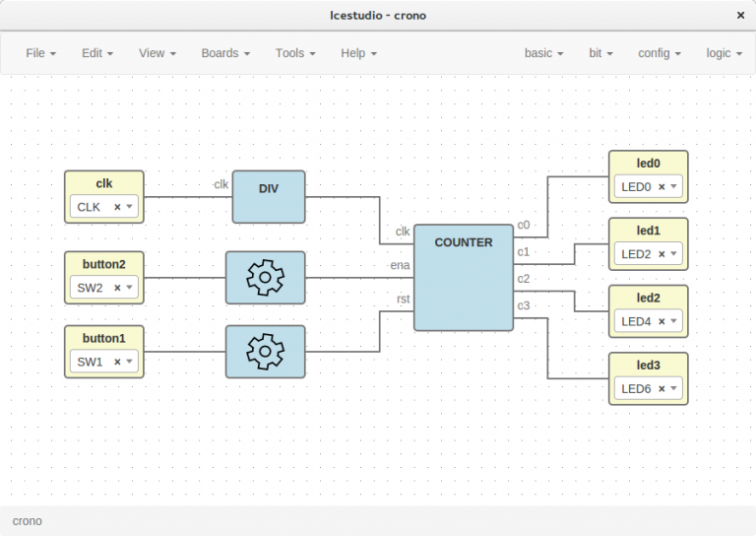
Task: Click the gear block connected to button1
Action: click(x=265, y=352)
